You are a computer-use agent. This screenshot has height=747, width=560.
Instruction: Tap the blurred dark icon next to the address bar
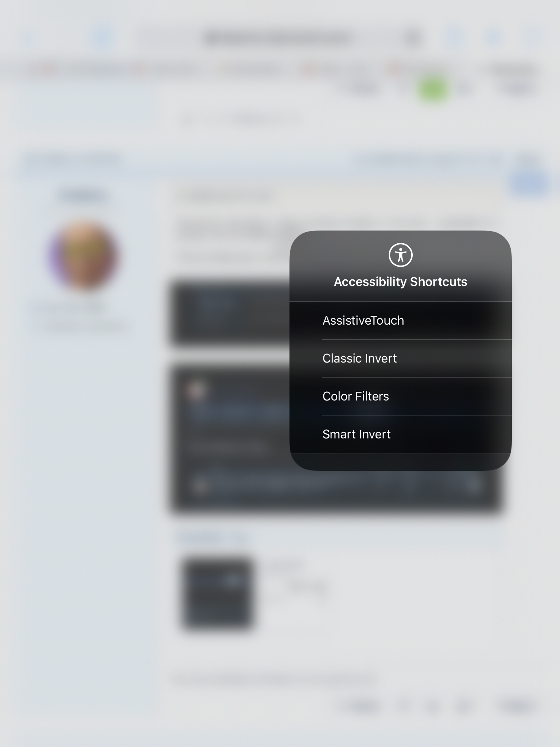[x=412, y=38]
